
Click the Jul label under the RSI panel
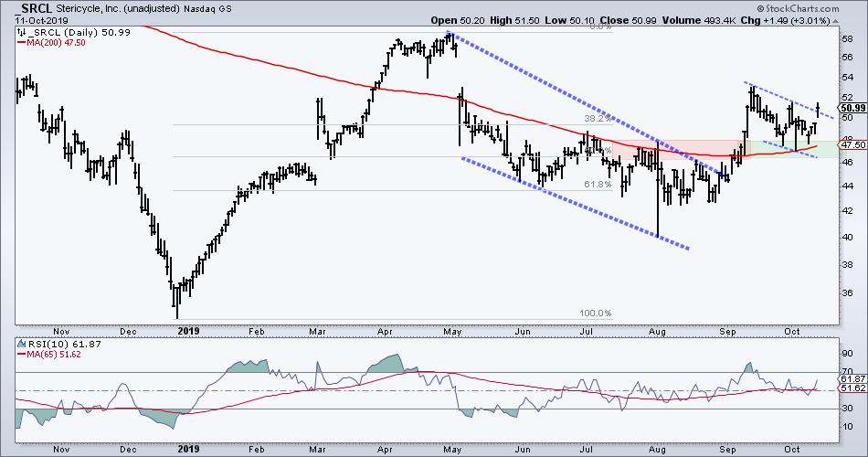click(587, 450)
